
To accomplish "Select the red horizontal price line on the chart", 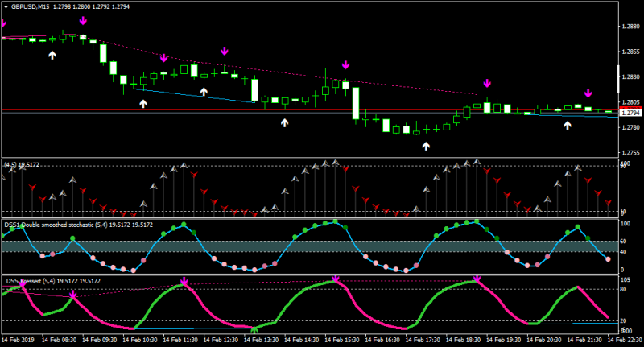I will pos(310,110).
